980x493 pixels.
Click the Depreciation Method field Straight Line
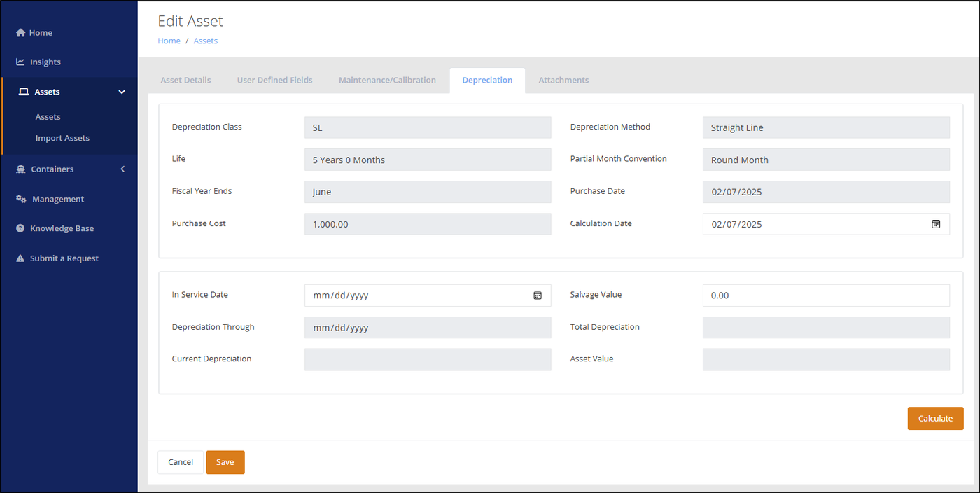point(826,127)
